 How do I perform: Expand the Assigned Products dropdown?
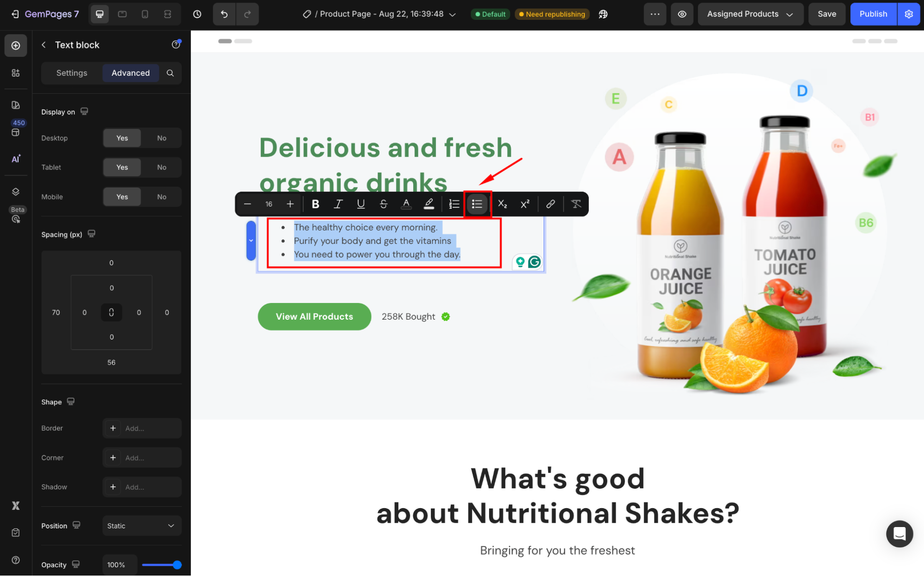750,14
